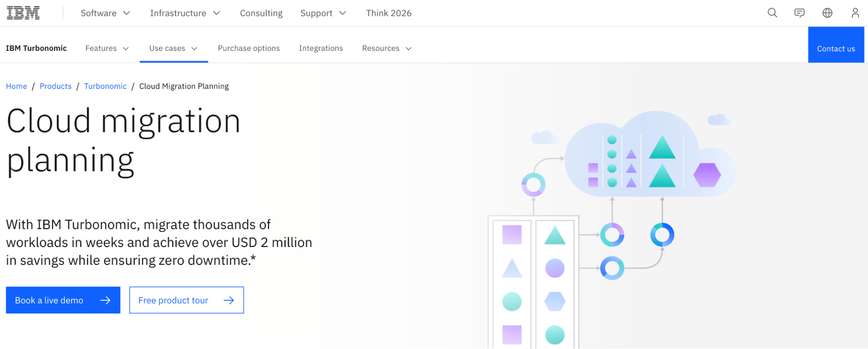Select the Purchase options tab
This screenshot has height=349, width=868.
(249, 48)
